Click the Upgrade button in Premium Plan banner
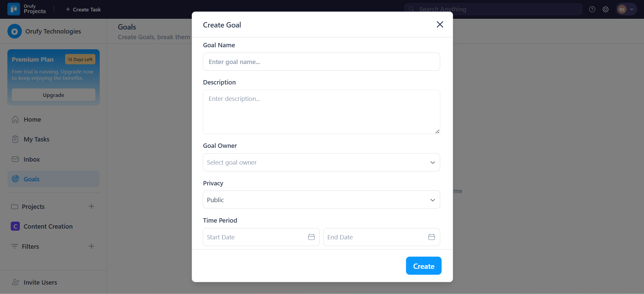The width and height of the screenshot is (644, 294). click(x=53, y=95)
